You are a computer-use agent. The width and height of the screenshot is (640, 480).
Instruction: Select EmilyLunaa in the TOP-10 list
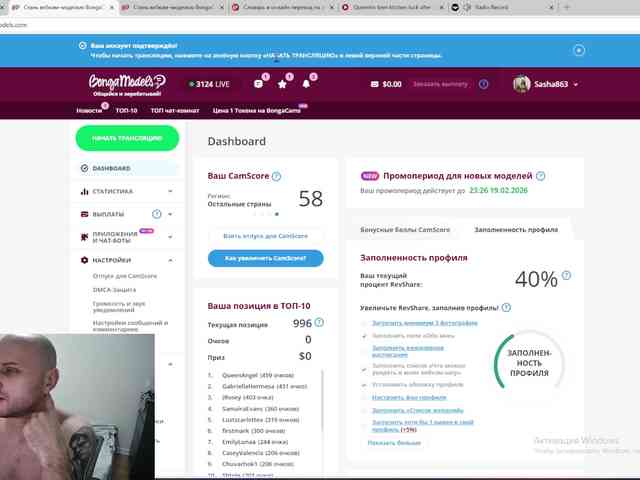(x=255, y=442)
